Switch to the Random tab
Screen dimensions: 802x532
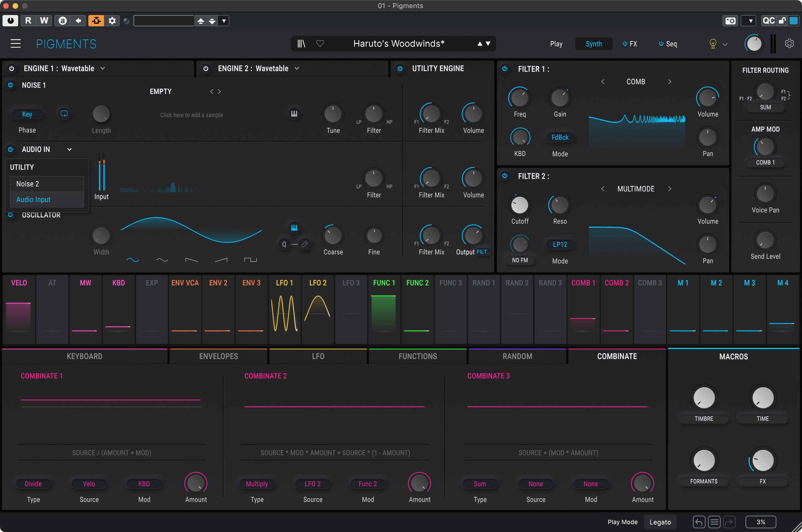[x=517, y=356]
